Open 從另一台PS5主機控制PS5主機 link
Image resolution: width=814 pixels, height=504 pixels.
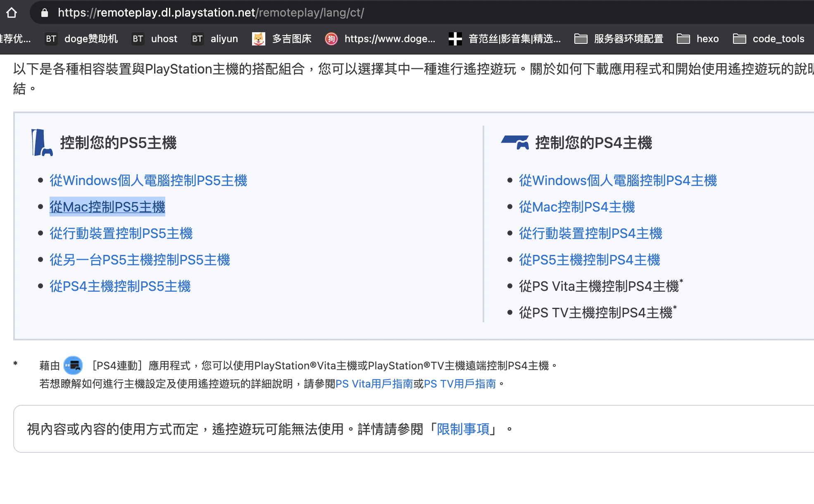[140, 260]
